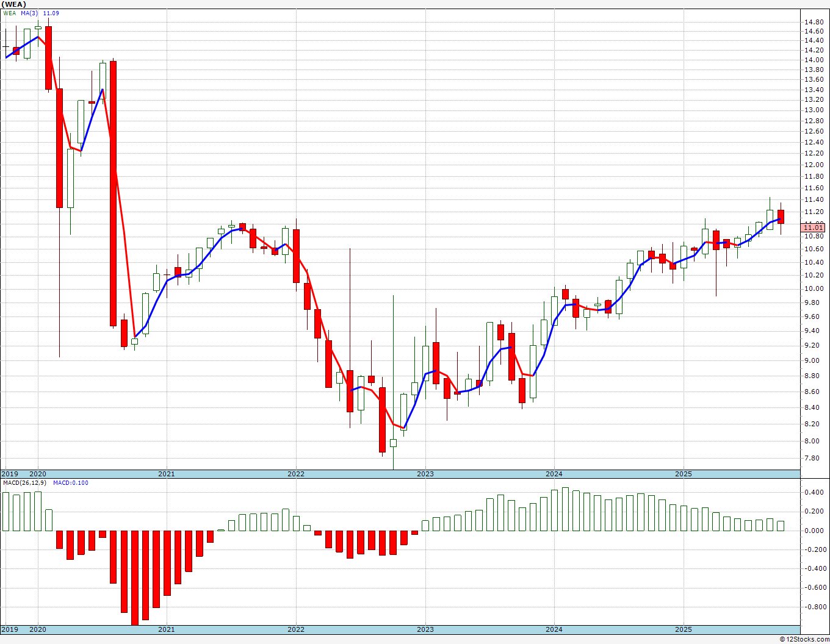Click 0.200 on the MACD axis
The width and height of the screenshot is (830, 644).
pyautogui.click(x=814, y=512)
